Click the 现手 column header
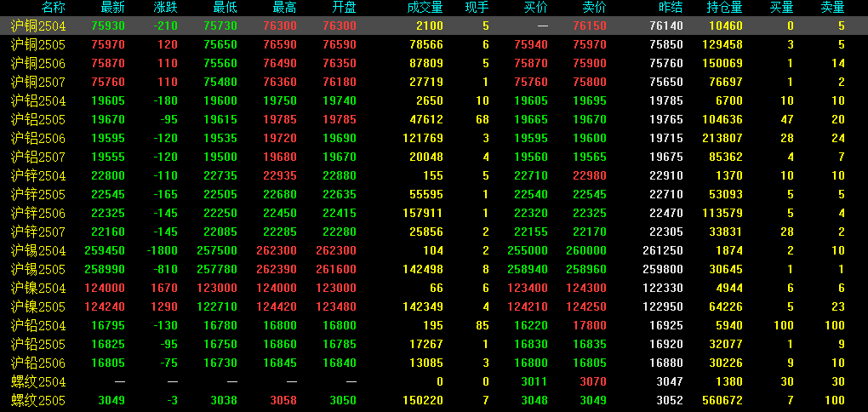Screen dimensions: 868x412 click(x=477, y=8)
